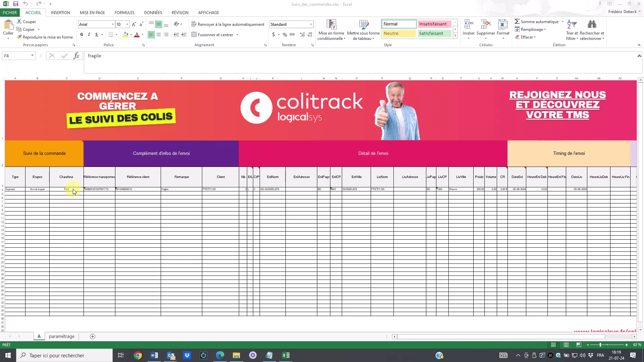Apply thousands separator 000 style

(x=292, y=35)
